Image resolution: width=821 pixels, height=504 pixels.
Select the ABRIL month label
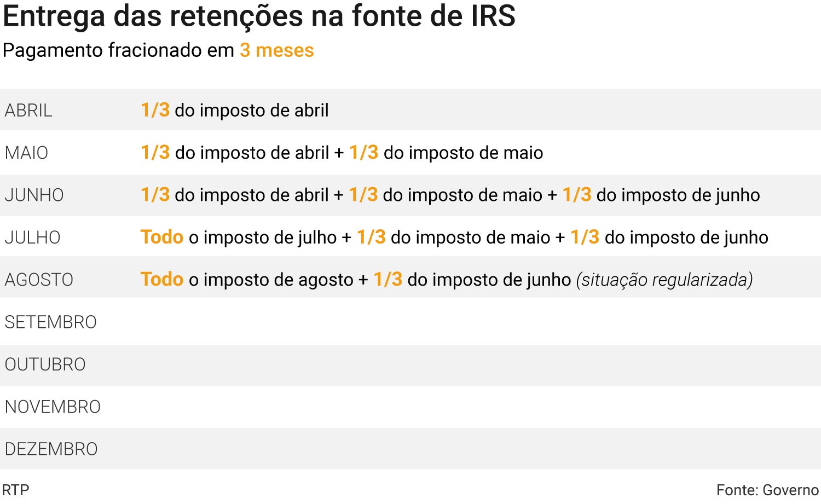click(x=28, y=111)
